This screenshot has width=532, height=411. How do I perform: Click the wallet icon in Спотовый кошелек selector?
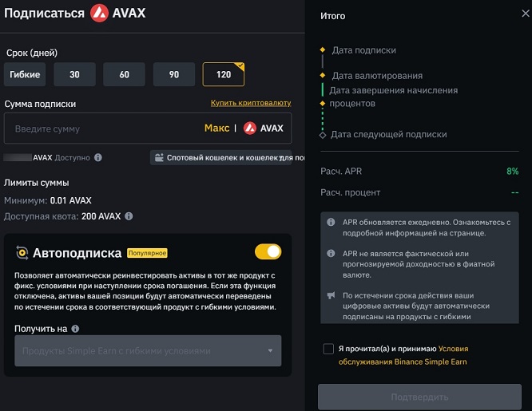pos(160,158)
